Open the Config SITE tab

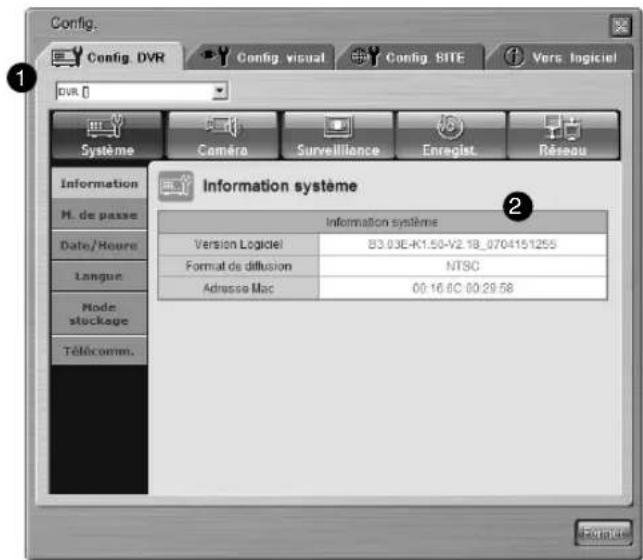410,57
